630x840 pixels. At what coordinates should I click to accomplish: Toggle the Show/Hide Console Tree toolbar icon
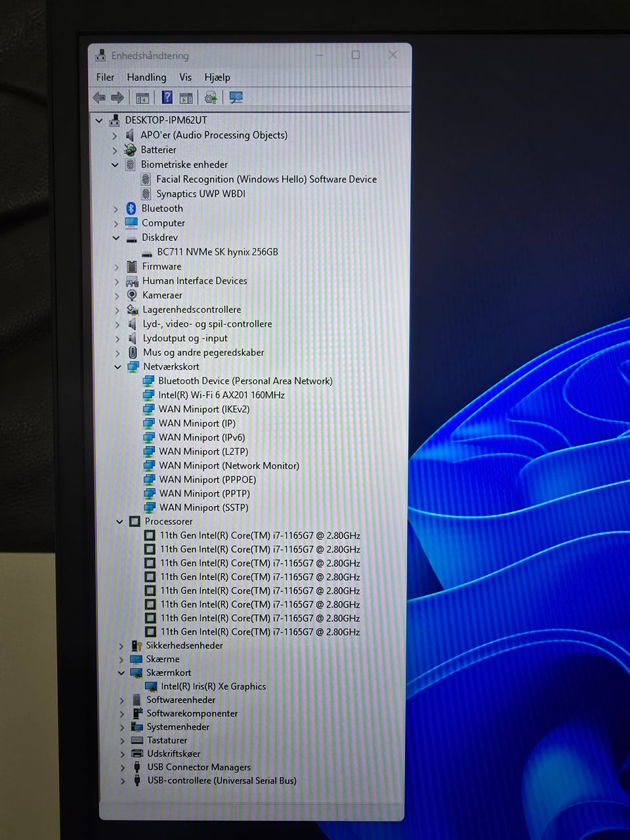142,98
